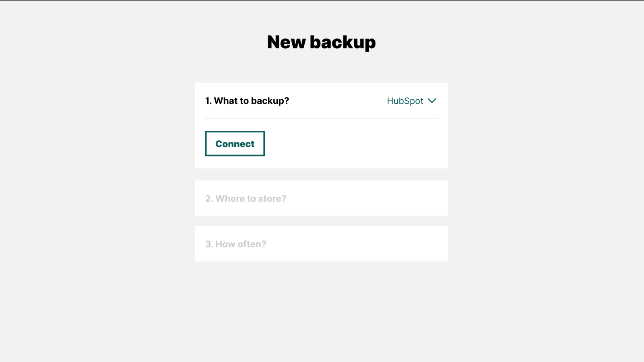This screenshot has height=362, width=644.
Task: Click the 'How often?' label
Action: (x=235, y=244)
